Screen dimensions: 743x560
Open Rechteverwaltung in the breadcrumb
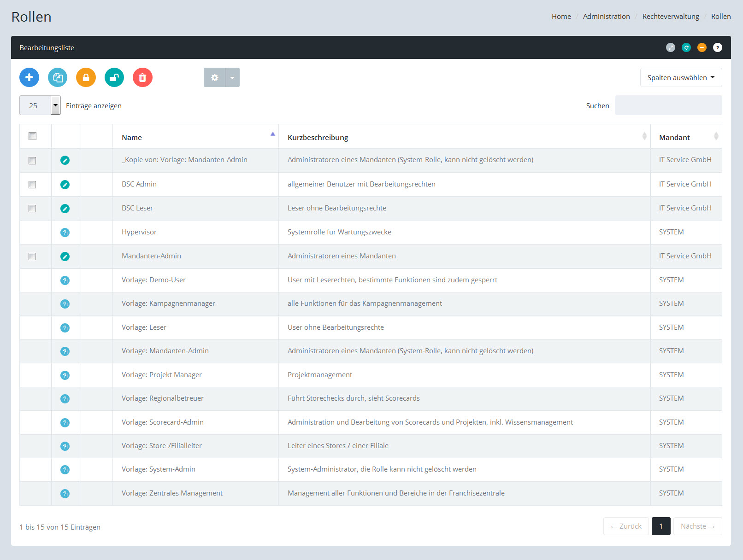[671, 17]
